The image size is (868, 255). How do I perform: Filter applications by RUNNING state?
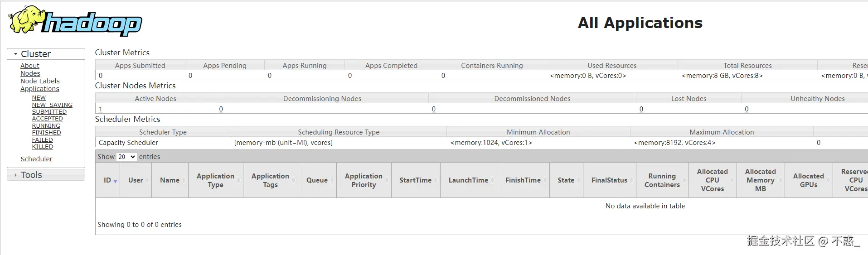point(46,126)
